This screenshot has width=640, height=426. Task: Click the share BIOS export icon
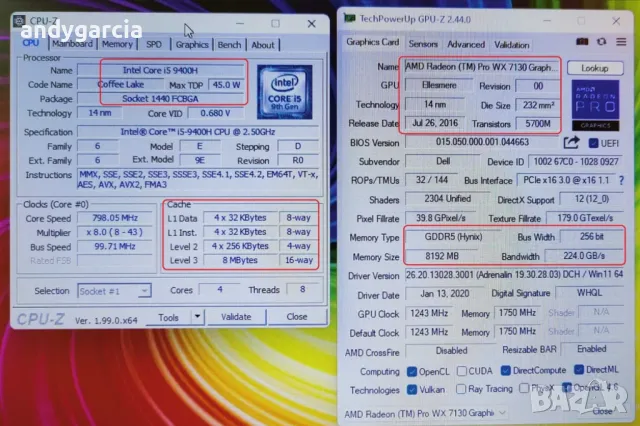tap(571, 142)
